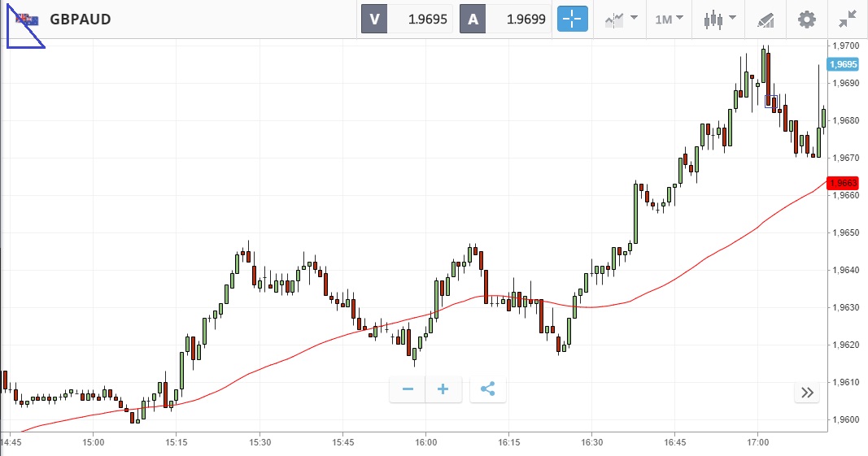This screenshot has height=456, width=868.
Task: Collapse the chart with the shrink arrows icon
Action: pos(847,19)
